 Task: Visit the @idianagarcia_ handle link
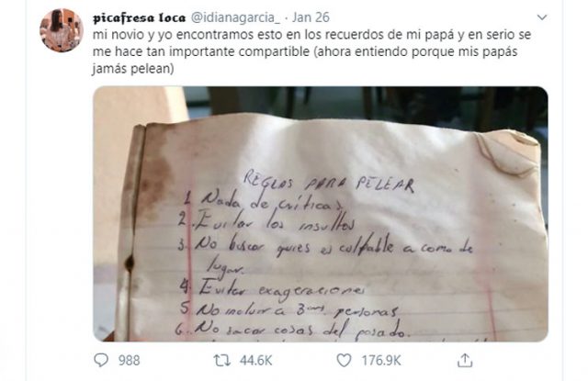235,17
